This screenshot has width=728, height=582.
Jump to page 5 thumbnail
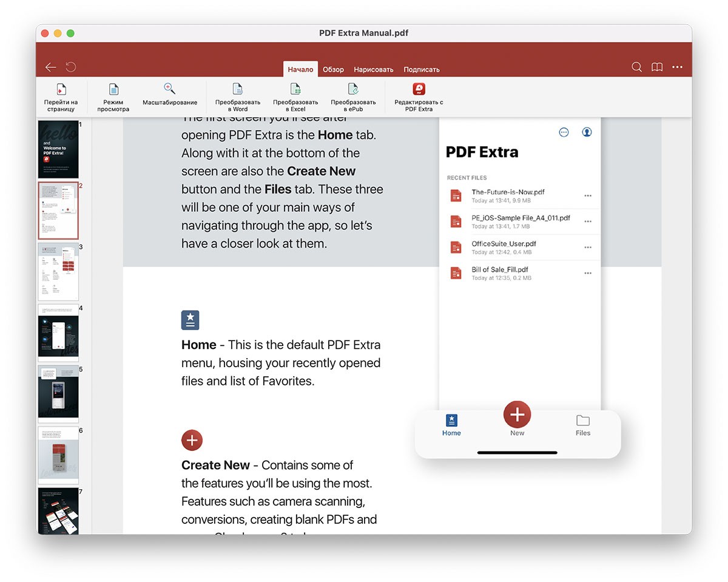point(58,394)
